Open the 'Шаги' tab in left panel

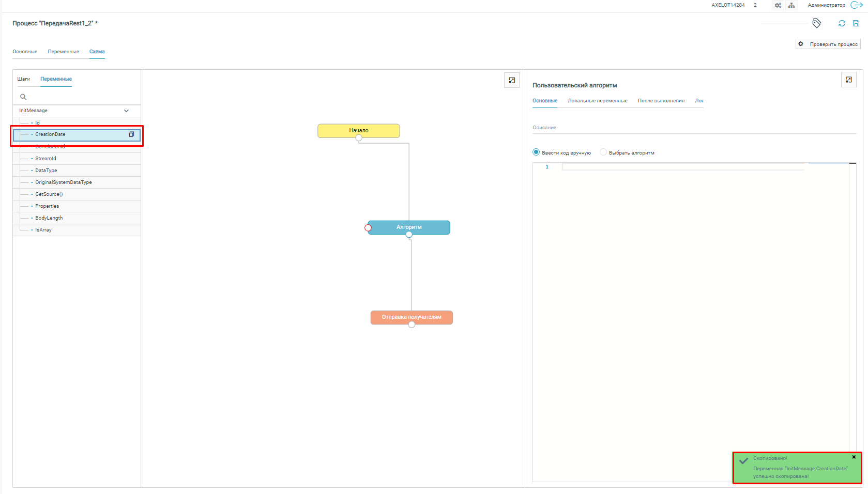tap(24, 79)
